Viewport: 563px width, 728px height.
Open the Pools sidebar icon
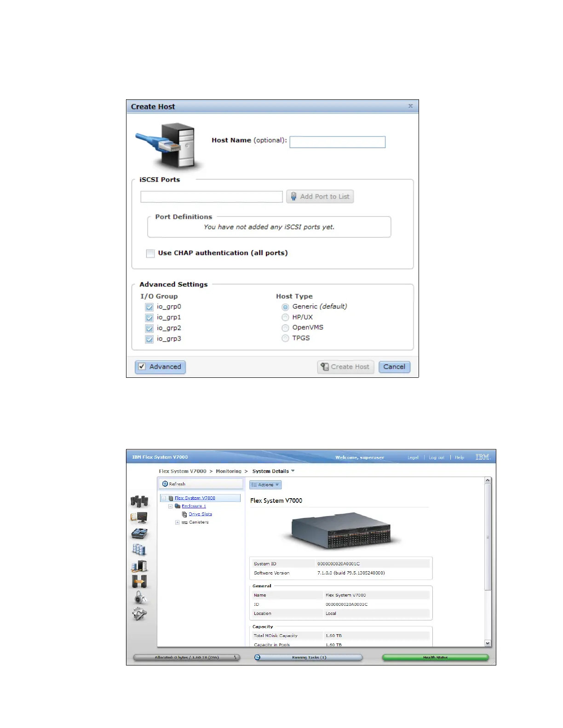(x=139, y=533)
